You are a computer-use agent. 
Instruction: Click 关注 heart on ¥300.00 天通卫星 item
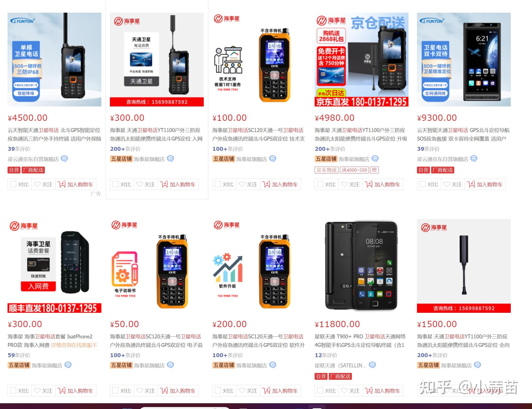pyautogui.click(x=146, y=184)
